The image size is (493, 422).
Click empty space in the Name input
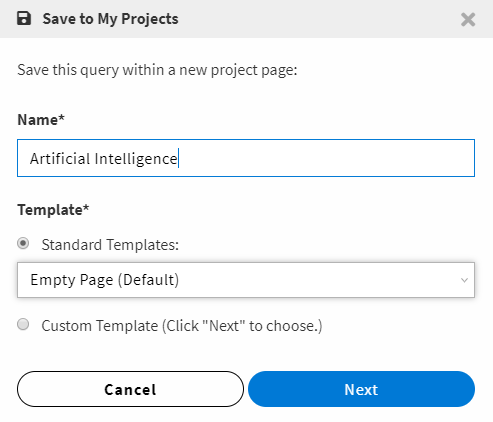[x=327, y=158]
